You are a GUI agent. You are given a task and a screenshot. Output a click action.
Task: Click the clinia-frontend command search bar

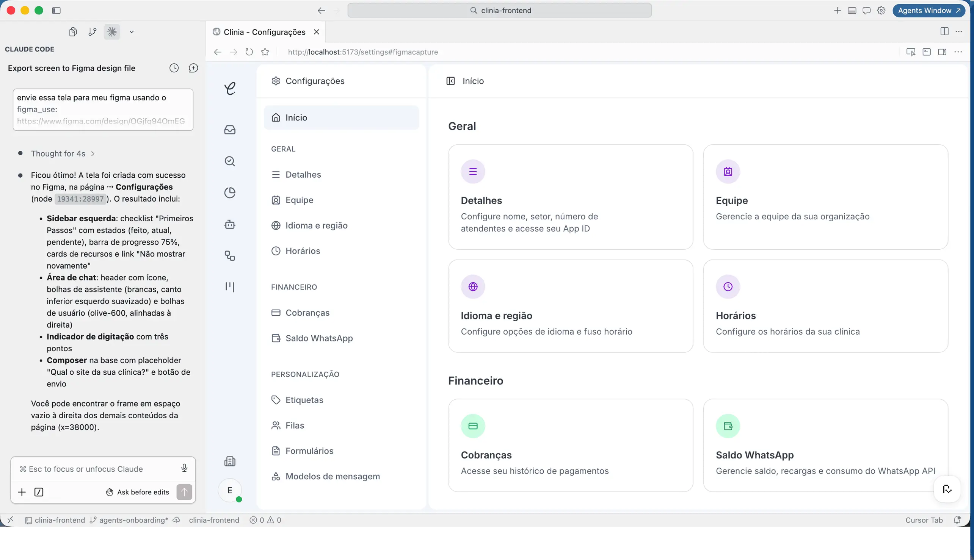[x=499, y=10]
